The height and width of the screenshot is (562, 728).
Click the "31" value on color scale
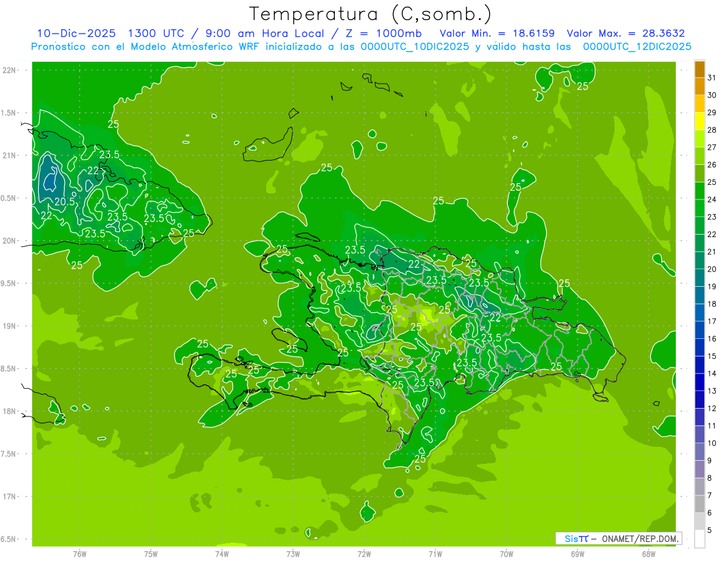712,78
